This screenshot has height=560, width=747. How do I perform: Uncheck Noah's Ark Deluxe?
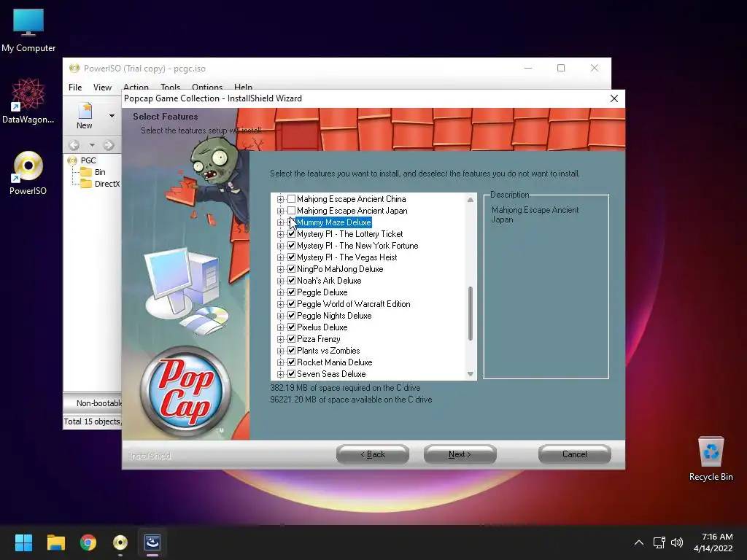tap(291, 281)
